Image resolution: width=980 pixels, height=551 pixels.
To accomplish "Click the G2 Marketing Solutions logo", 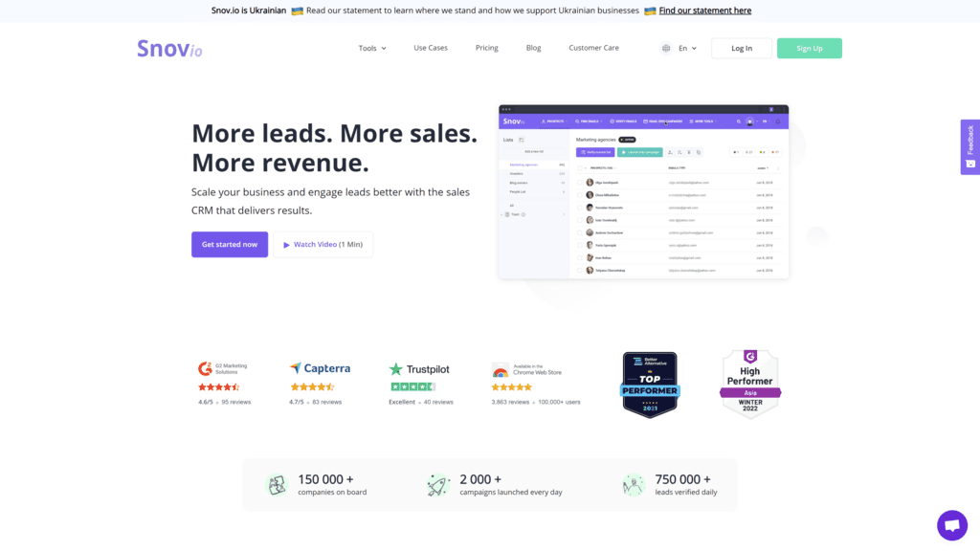I will (222, 368).
